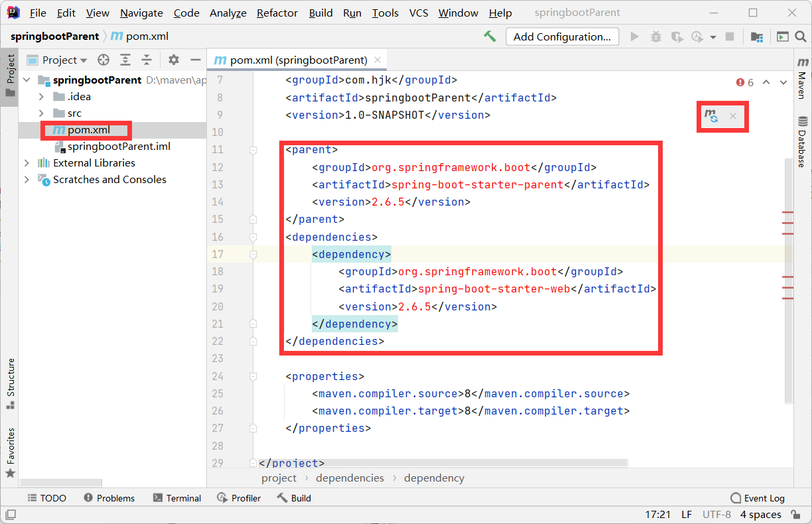Viewport: 812px width, 524px height.
Task: Click cursor position 17:21 in status bar
Action: click(658, 515)
